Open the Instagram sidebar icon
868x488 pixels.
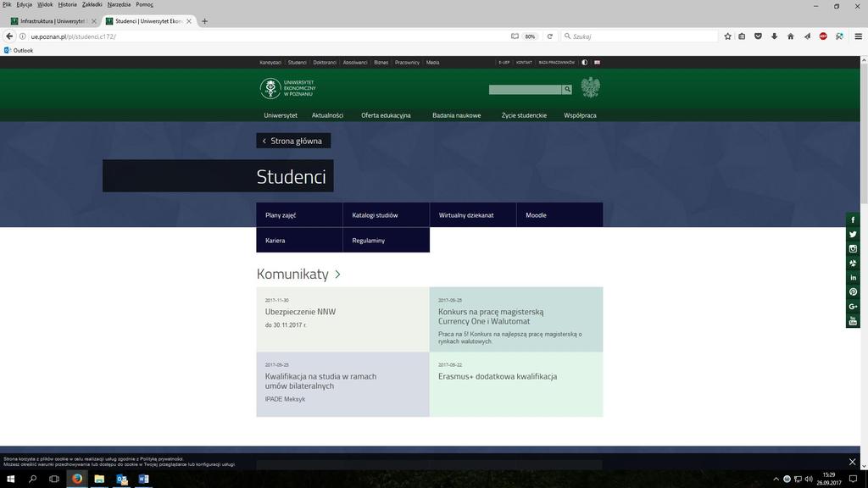[853, 248]
